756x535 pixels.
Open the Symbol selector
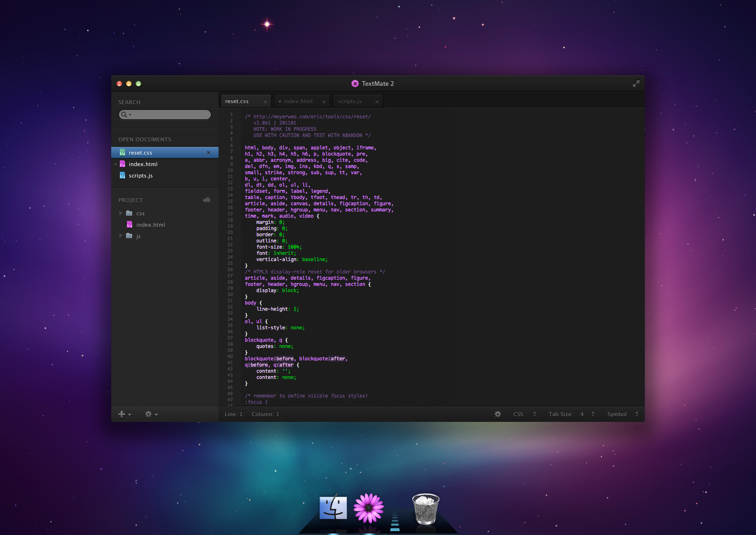coord(623,414)
